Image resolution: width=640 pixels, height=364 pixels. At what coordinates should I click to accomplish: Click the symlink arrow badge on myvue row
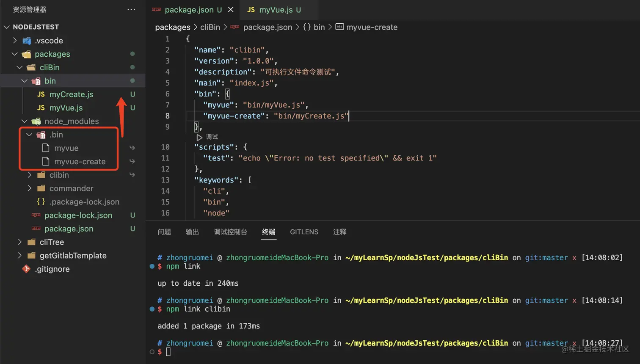pos(132,148)
